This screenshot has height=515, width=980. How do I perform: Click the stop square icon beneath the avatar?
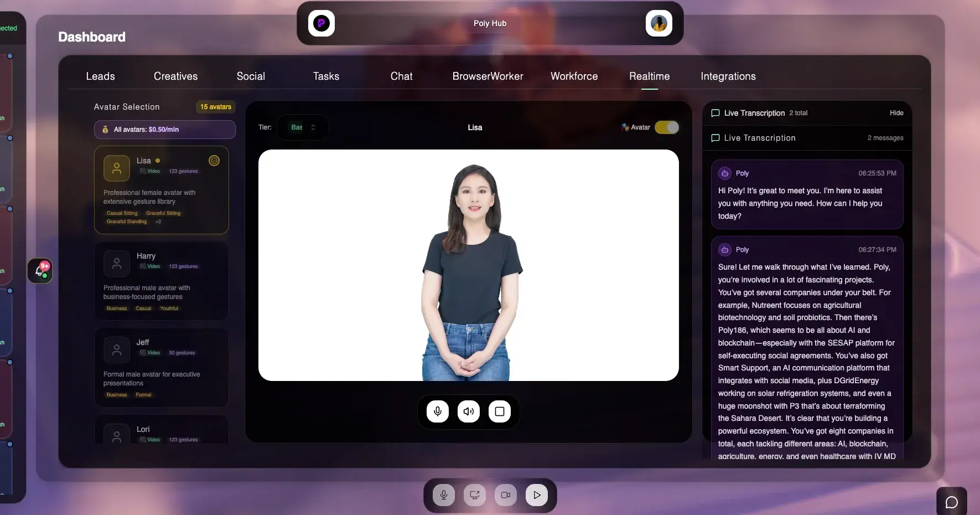500,411
